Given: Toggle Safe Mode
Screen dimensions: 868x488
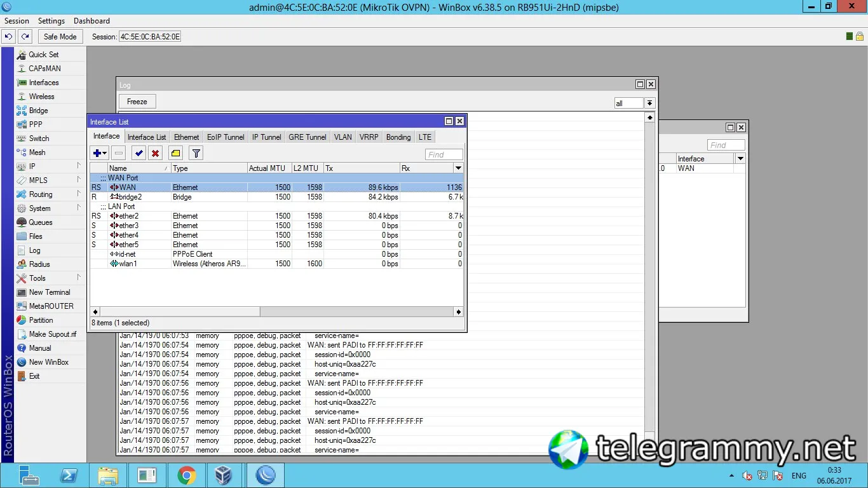Looking at the screenshot, I should (x=60, y=37).
